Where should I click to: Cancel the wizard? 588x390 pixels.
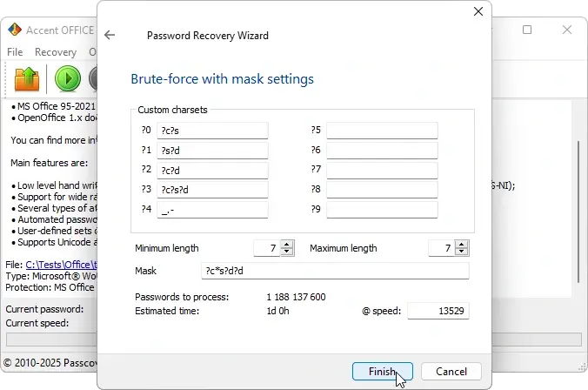coord(451,372)
